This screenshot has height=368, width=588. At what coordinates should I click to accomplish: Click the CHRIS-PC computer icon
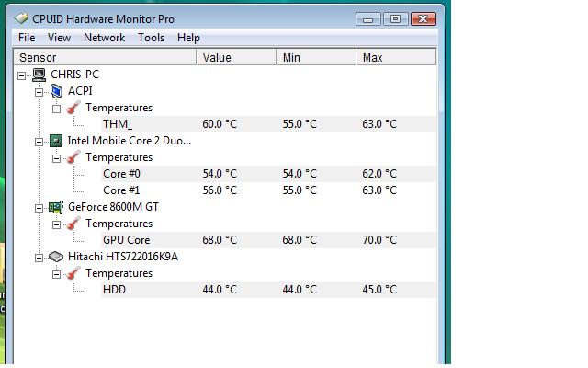pos(39,75)
